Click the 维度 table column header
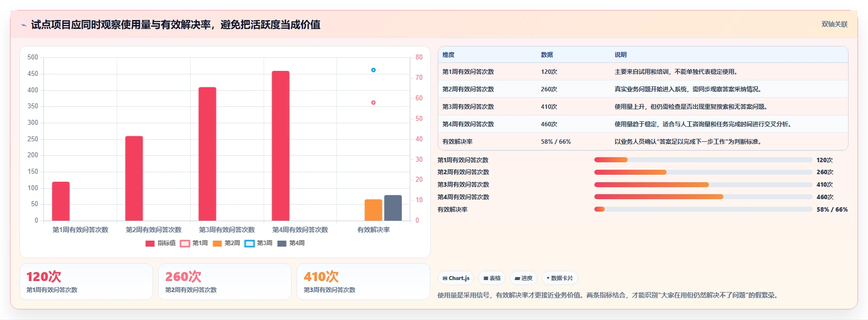Viewport: 868px width, 320px height. (x=449, y=55)
